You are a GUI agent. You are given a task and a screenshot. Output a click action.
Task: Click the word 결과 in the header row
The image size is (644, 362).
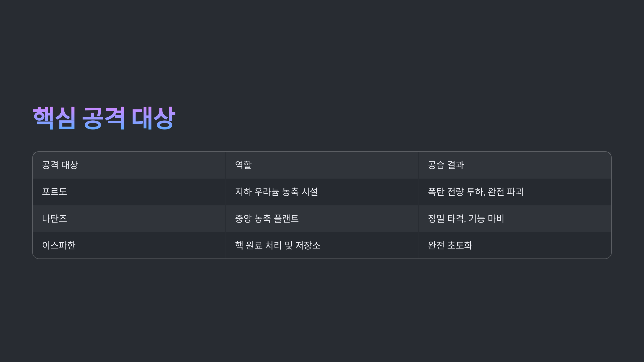[x=456, y=165]
